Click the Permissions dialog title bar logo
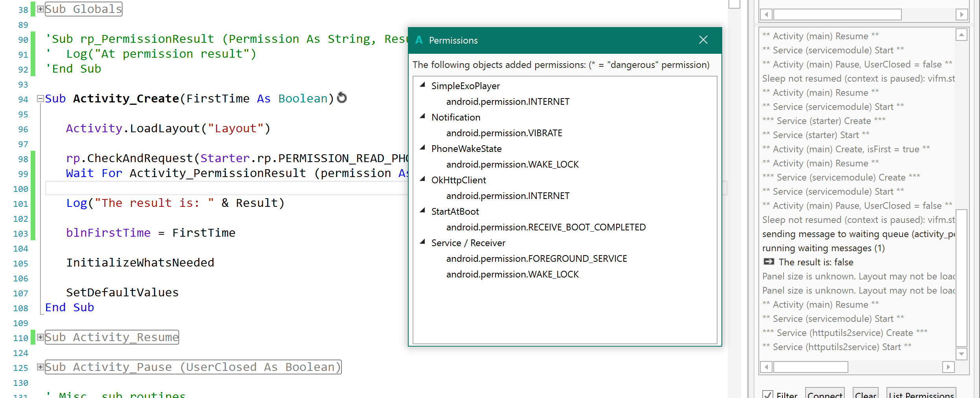Screen dimensions: 980x398 tap(419, 40)
